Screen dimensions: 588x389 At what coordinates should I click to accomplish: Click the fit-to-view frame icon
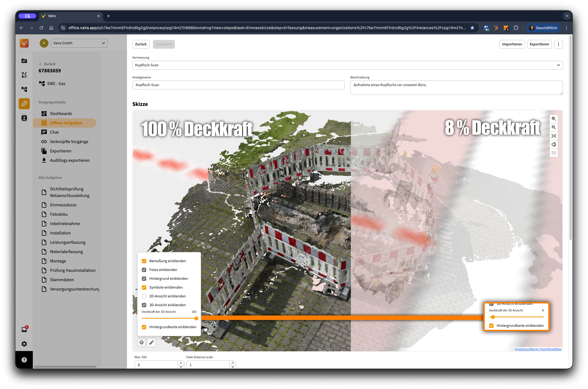[554, 136]
